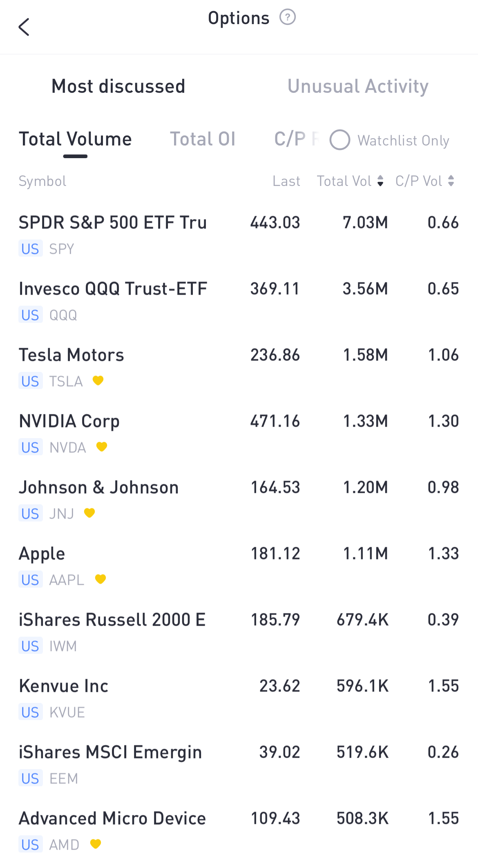Select the Total Volume tab
Viewport: 478px width, 868px height.
coord(75,139)
